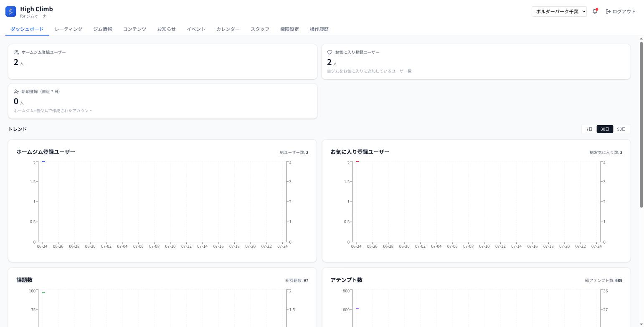Click the green data marker in 課題数 chart

[x=43, y=293]
